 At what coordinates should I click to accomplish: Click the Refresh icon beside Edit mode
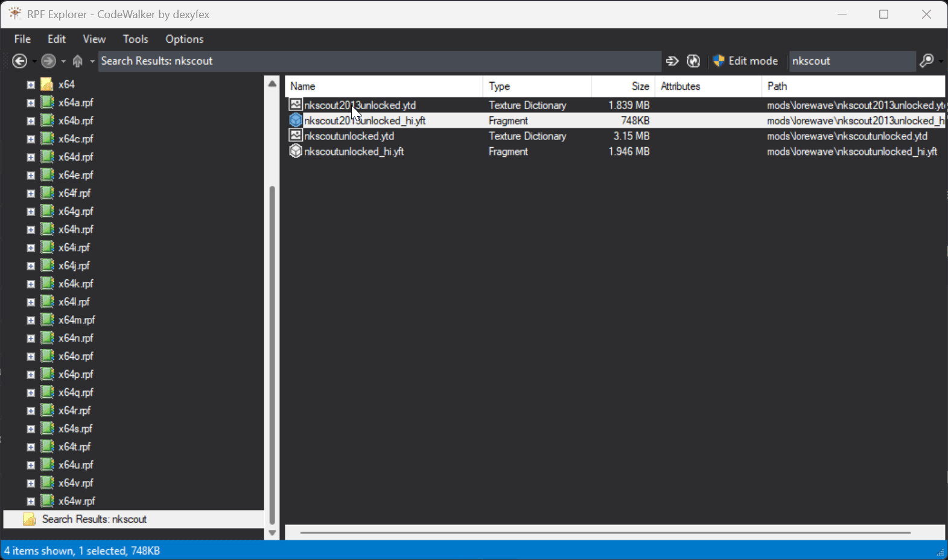tap(693, 61)
